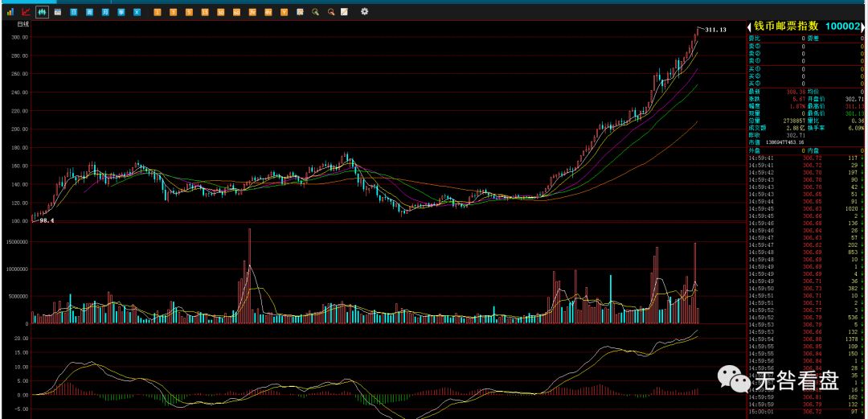Select the 30-minute orange period icon
Viewport: 868px width, 419px height.
[221, 11]
